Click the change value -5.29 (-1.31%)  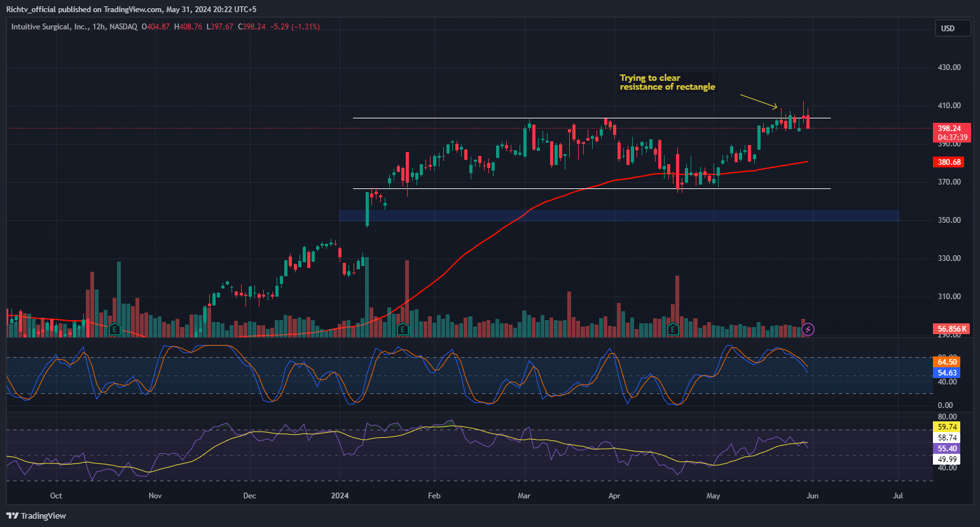point(295,27)
